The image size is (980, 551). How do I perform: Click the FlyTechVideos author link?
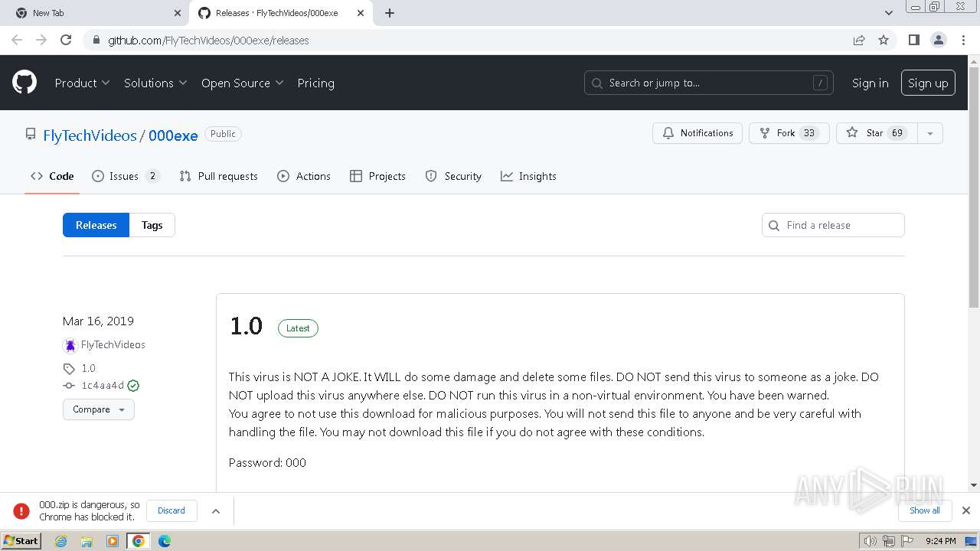tap(113, 345)
